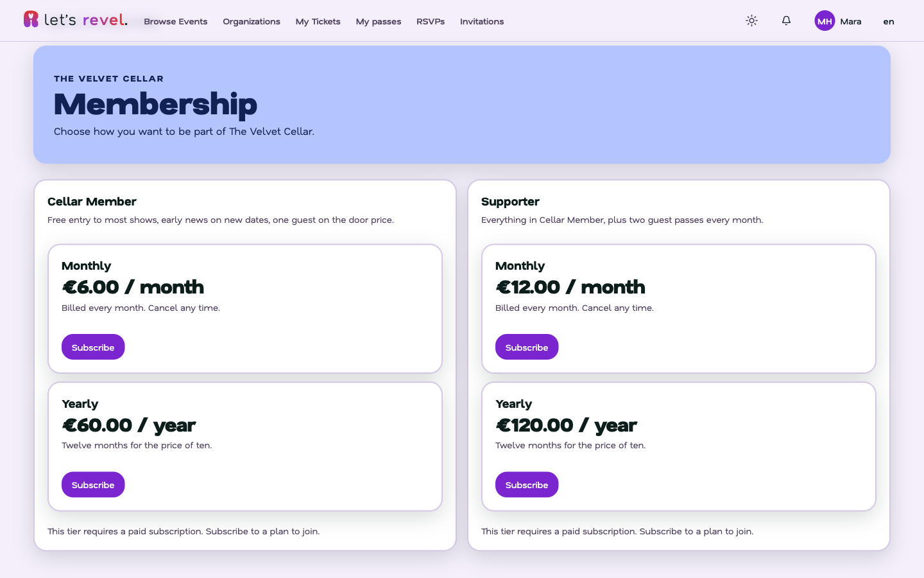Go to Invitations
The width and height of the screenshot is (924, 578).
(x=482, y=21)
